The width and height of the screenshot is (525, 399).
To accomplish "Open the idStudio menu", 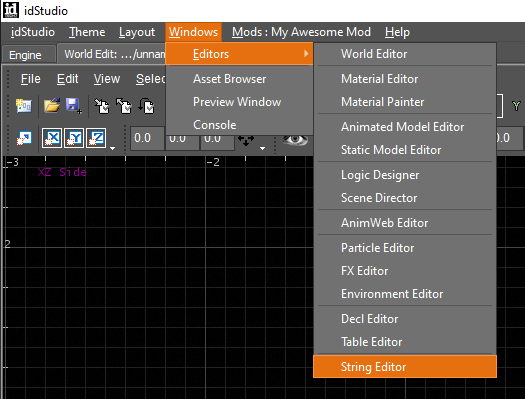I will [x=33, y=32].
